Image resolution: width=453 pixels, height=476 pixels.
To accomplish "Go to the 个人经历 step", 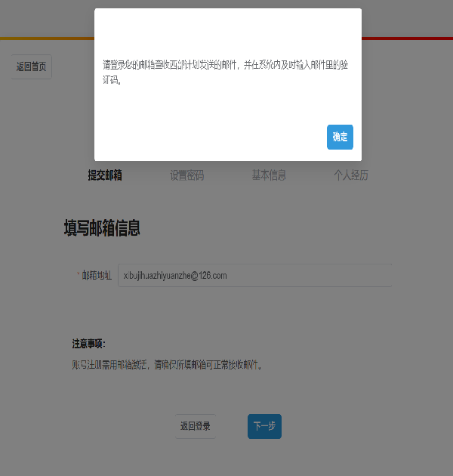I will point(351,175).
